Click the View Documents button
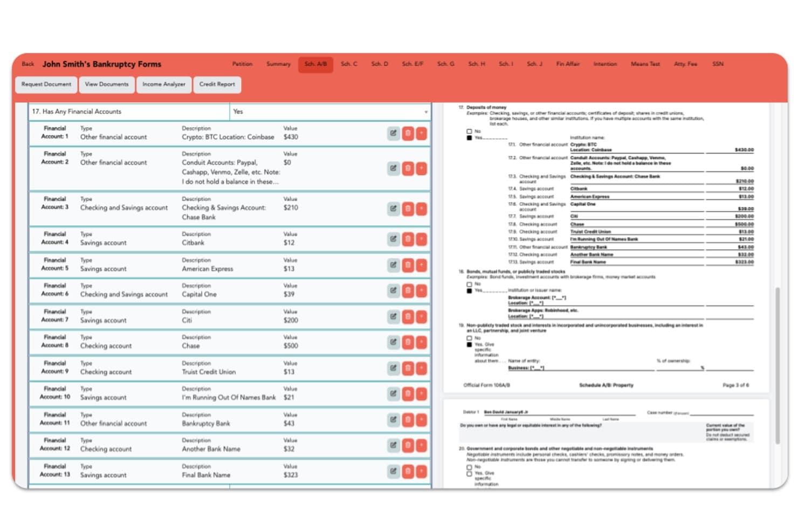The width and height of the screenshot is (798, 532). (107, 85)
